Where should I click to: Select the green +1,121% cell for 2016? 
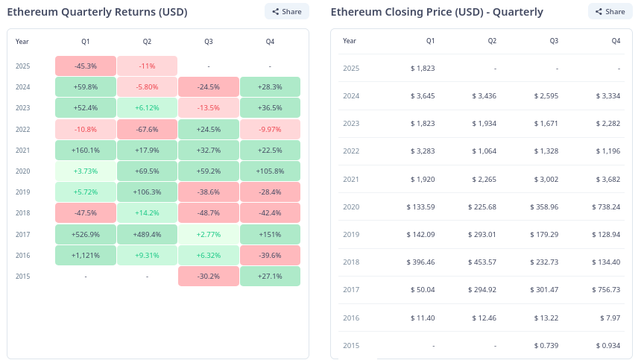click(x=86, y=255)
